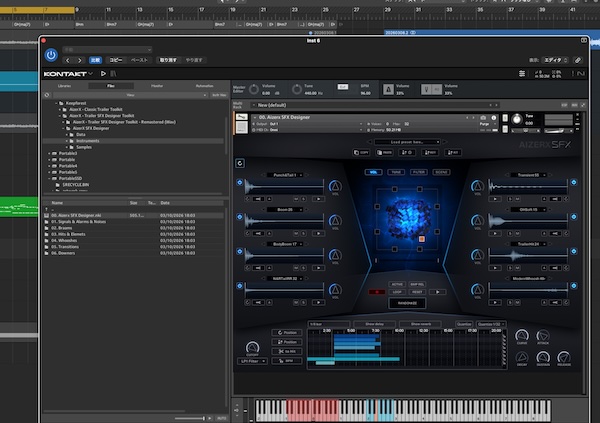Toggle the BodyBoom 17 layer power button
600x423 pixels.
click(x=240, y=251)
